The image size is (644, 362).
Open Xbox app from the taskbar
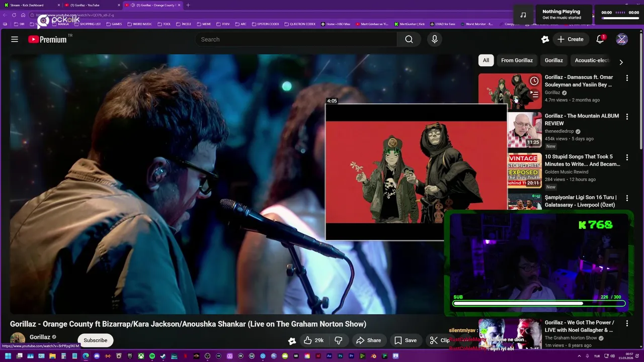click(141, 356)
